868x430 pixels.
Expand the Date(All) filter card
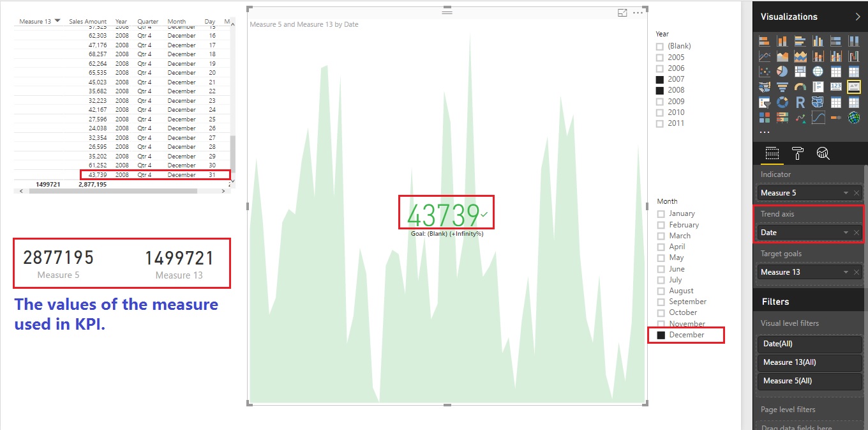coord(809,344)
